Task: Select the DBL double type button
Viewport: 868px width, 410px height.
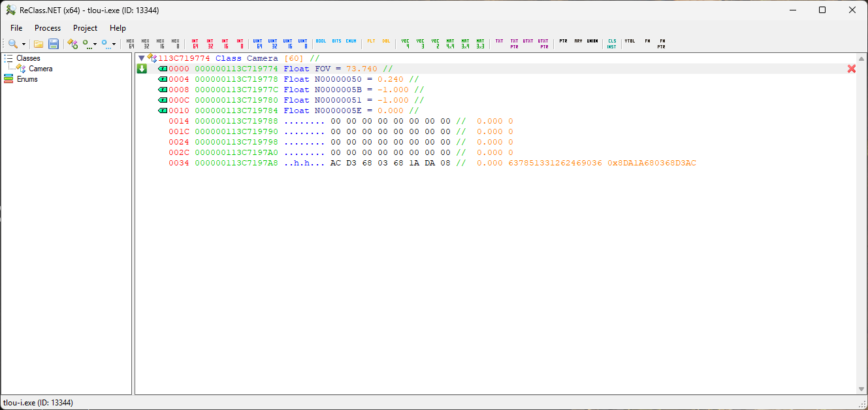Action: coord(386,41)
